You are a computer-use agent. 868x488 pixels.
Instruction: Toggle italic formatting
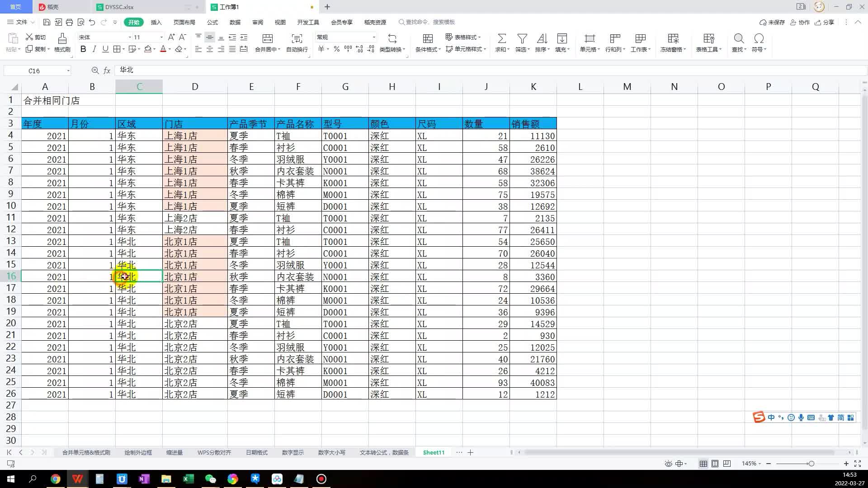point(94,49)
